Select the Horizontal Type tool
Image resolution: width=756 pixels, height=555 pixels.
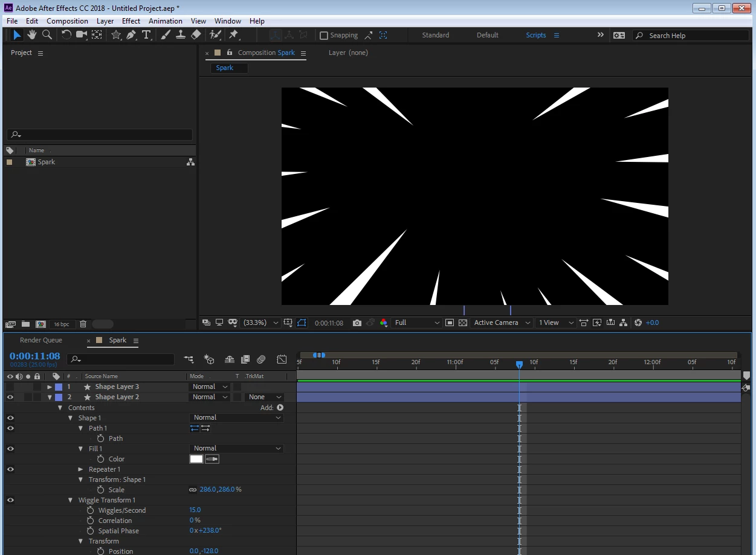146,35
